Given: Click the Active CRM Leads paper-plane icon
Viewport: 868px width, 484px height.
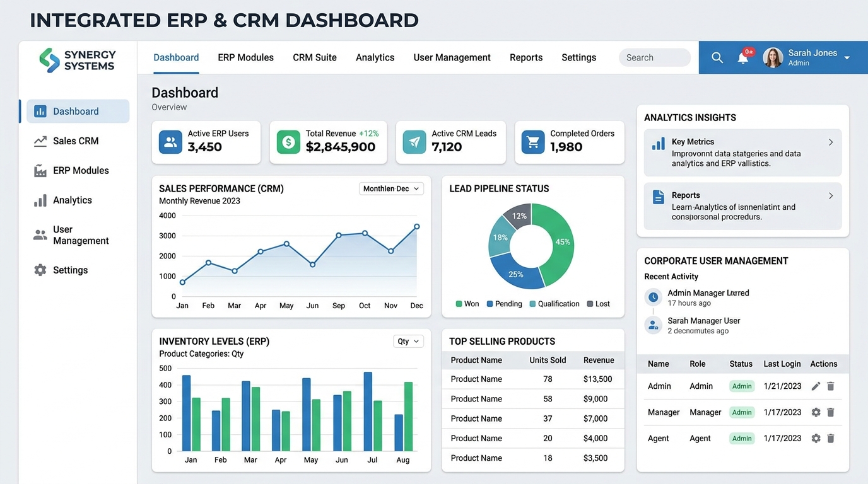Looking at the screenshot, I should point(414,142).
